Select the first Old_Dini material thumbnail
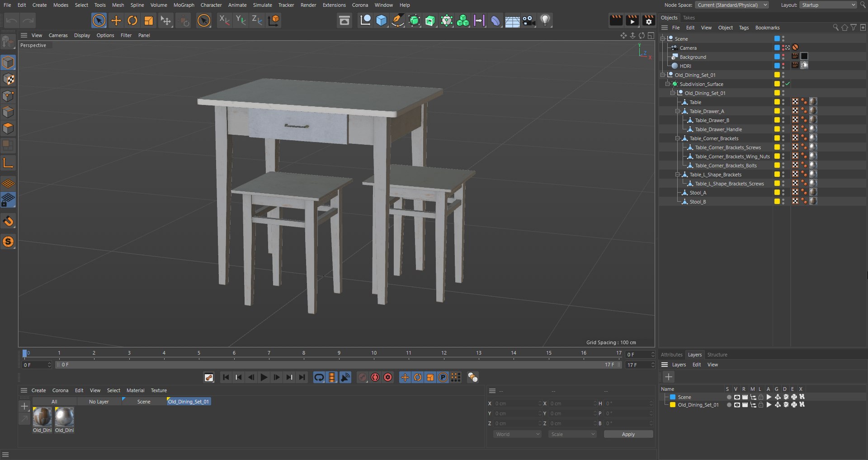Screen dimensions: 868x460 pyautogui.click(x=42, y=417)
